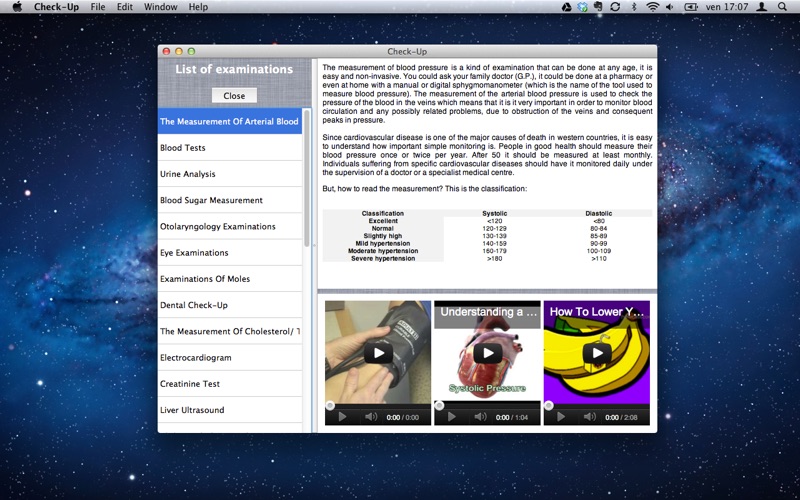The height and width of the screenshot is (500, 800).
Task: Click the heart video's progress slider knob
Action: point(439,405)
